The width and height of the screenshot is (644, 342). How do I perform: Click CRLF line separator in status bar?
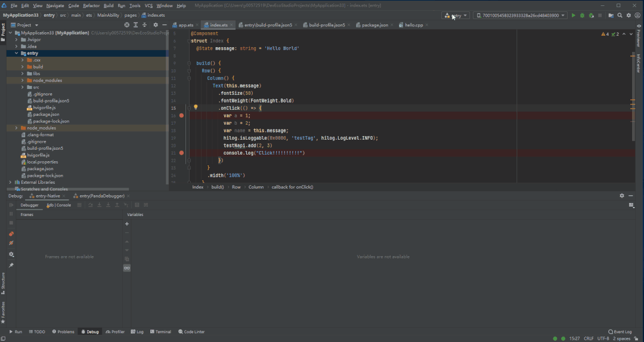click(589, 338)
